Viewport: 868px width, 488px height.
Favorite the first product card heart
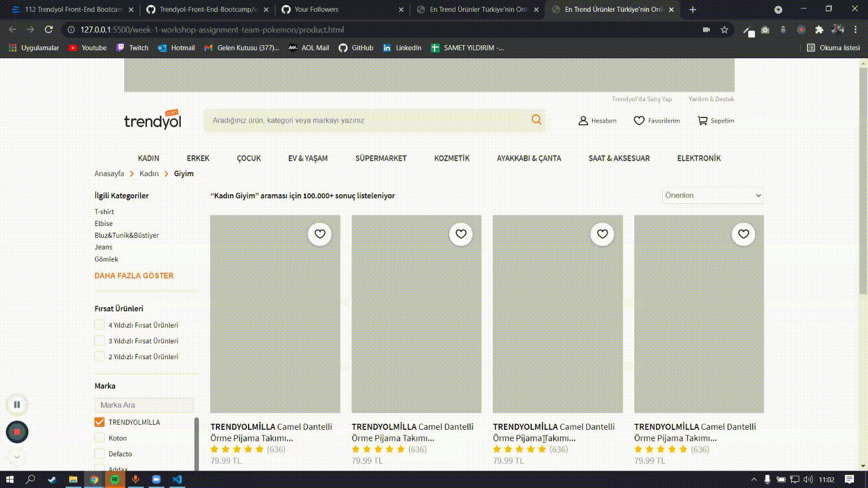pyautogui.click(x=320, y=234)
